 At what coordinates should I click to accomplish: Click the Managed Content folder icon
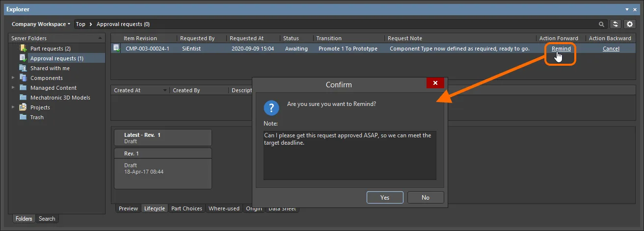23,88
